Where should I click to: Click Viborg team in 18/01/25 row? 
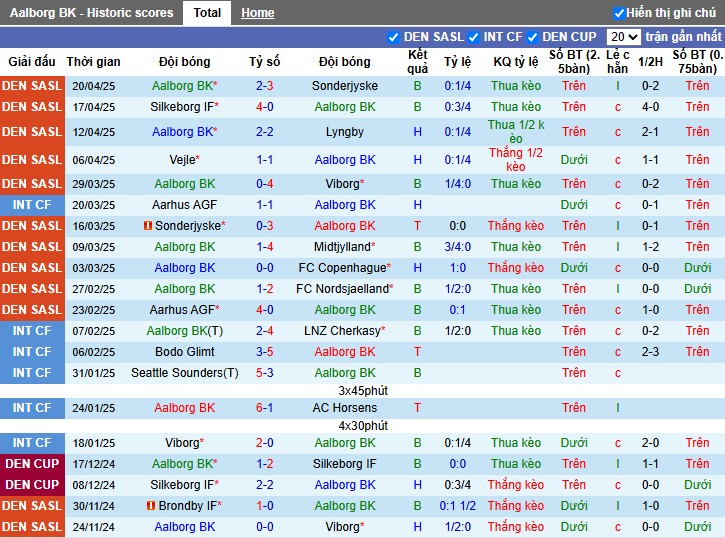click(x=184, y=443)
